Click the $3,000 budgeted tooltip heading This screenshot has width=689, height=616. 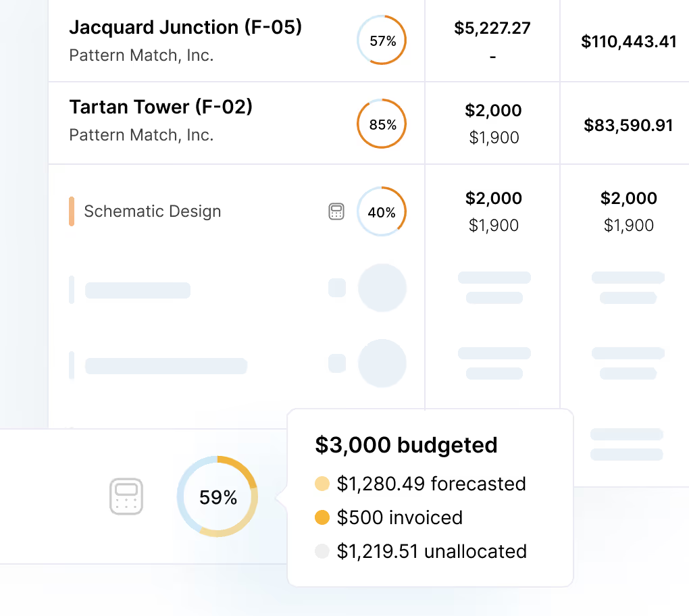tap(407, 445)
